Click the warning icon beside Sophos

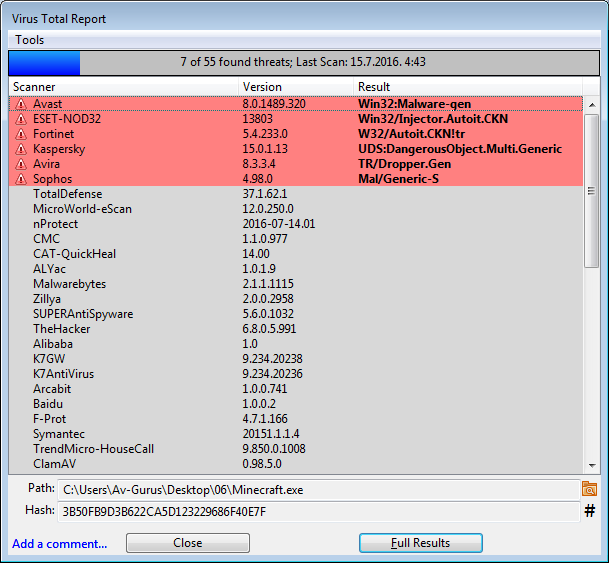(21, 179)
